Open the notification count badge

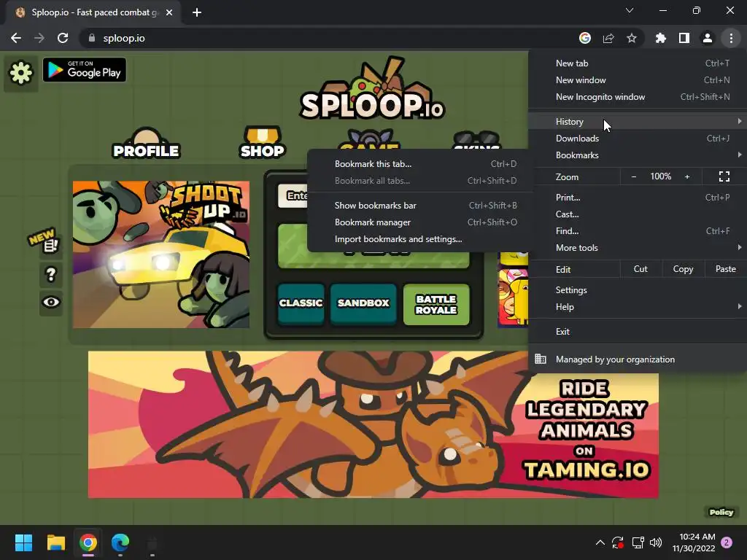tap(727, 542)
